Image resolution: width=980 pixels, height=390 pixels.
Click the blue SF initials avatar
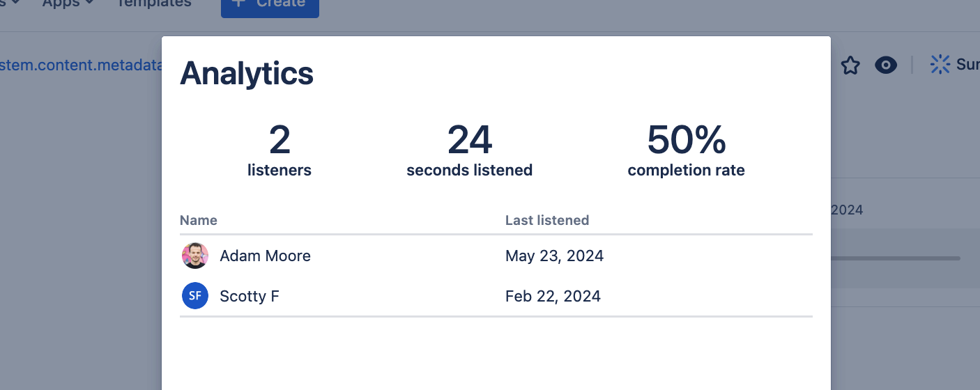(x=195, y=296)
